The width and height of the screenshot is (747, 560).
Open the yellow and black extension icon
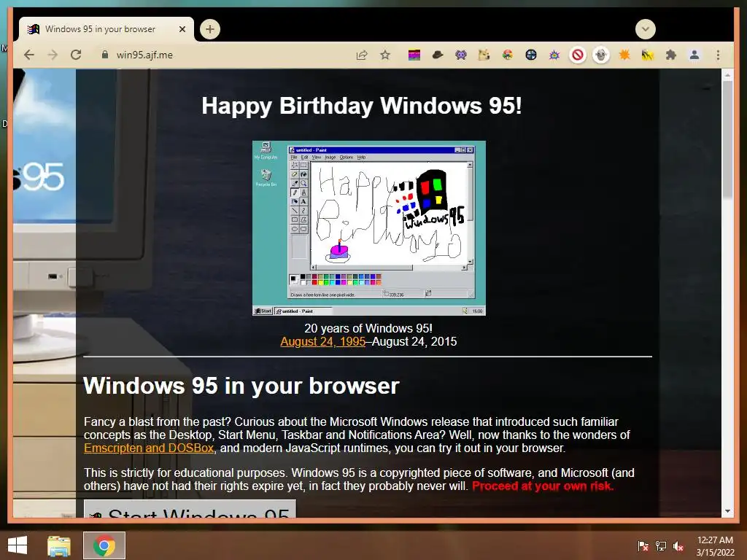click(x=648, y=55)
